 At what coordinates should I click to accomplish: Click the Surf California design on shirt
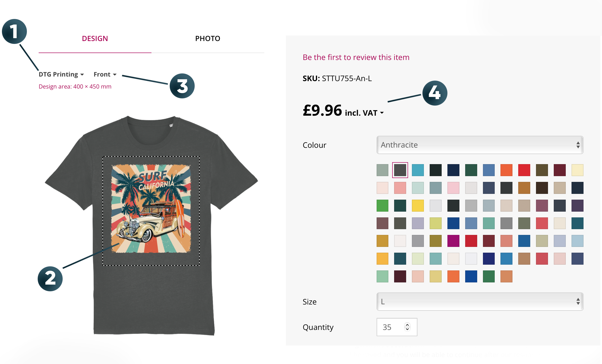[151, 208]
